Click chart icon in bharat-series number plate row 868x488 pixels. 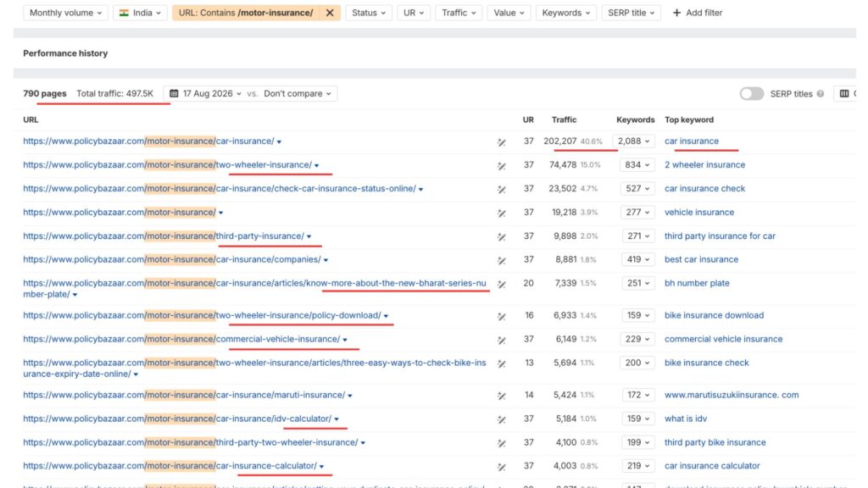(502, 285)
